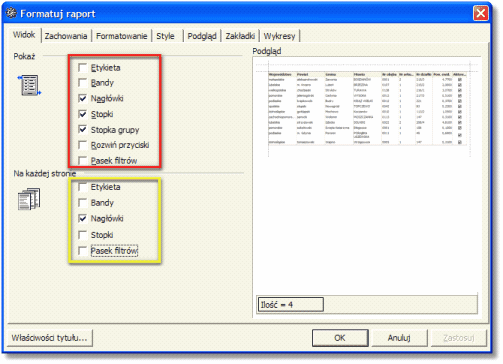Click the Pokaż section label
The height and width of the screenshot is (364, 503).
[24, 56]
